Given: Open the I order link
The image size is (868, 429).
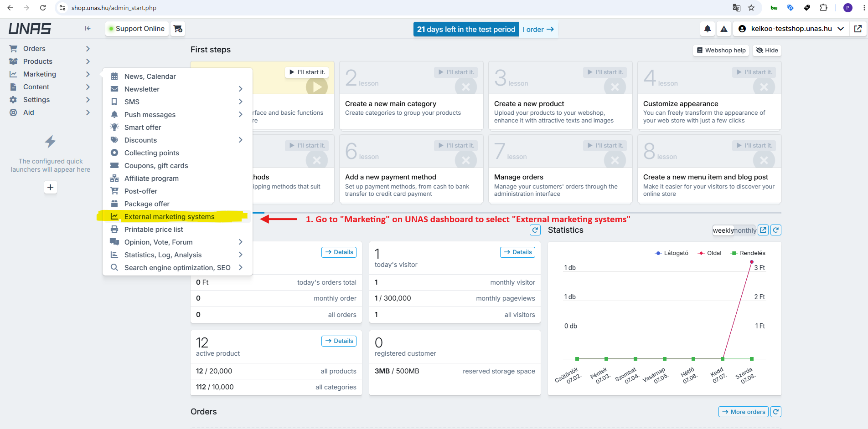Looking at the screenshot, I should 538,29.
